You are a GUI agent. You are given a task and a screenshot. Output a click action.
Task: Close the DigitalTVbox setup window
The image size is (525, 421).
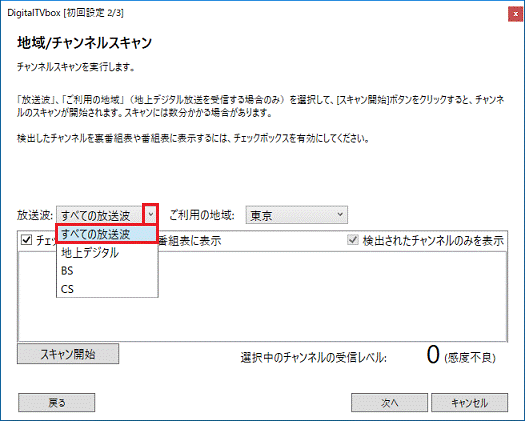tap(515, 14)
